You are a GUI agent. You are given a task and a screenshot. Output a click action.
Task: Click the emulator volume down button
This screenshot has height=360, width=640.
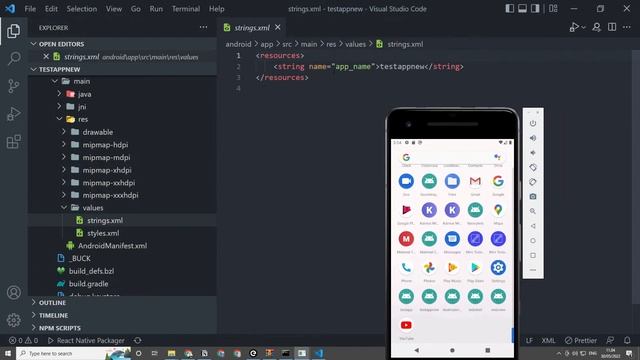click(x=533, y=153)
